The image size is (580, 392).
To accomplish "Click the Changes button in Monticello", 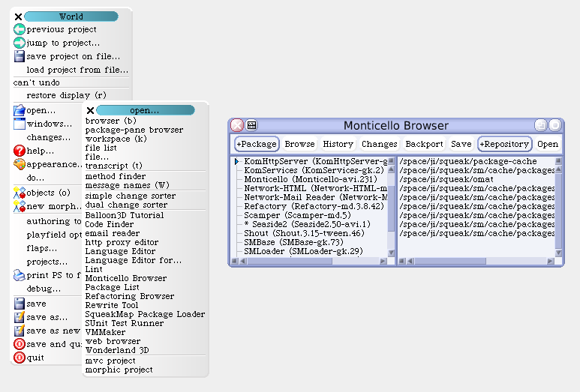I will click(380, 144).
